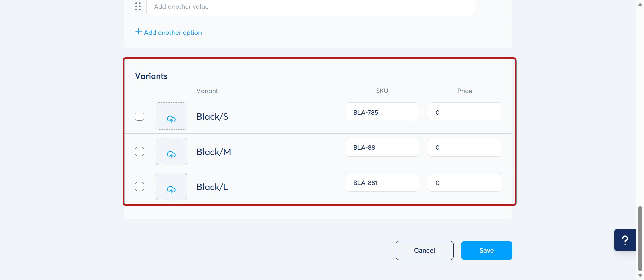Click the scrollbar up arrow
This screenshot has width=644, height=280.
point(640,4)
